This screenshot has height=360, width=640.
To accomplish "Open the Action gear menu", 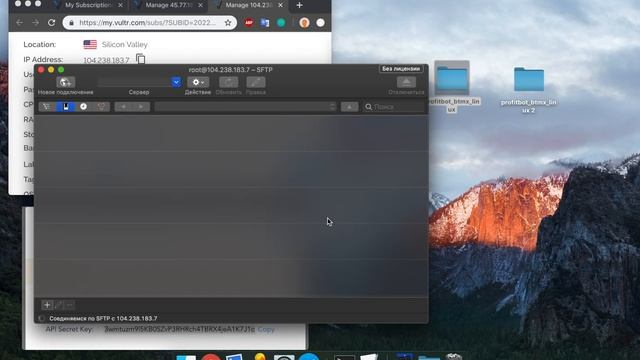I will click(x=198, y=82).
